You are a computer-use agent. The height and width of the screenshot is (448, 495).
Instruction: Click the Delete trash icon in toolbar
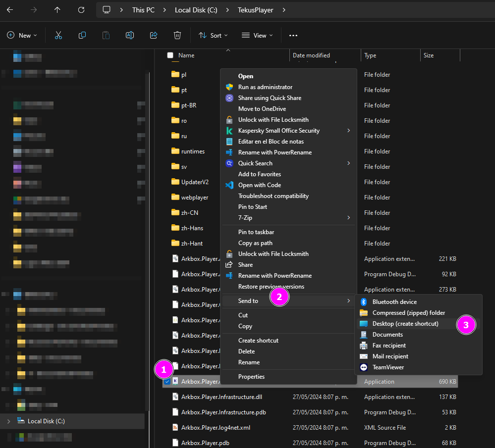tap(177, 35)
